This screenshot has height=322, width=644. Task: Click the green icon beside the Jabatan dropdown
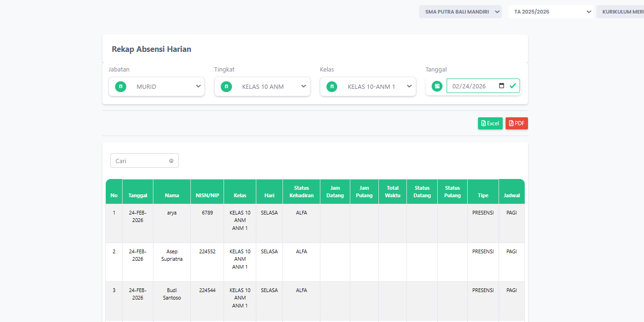pos(120,86)
